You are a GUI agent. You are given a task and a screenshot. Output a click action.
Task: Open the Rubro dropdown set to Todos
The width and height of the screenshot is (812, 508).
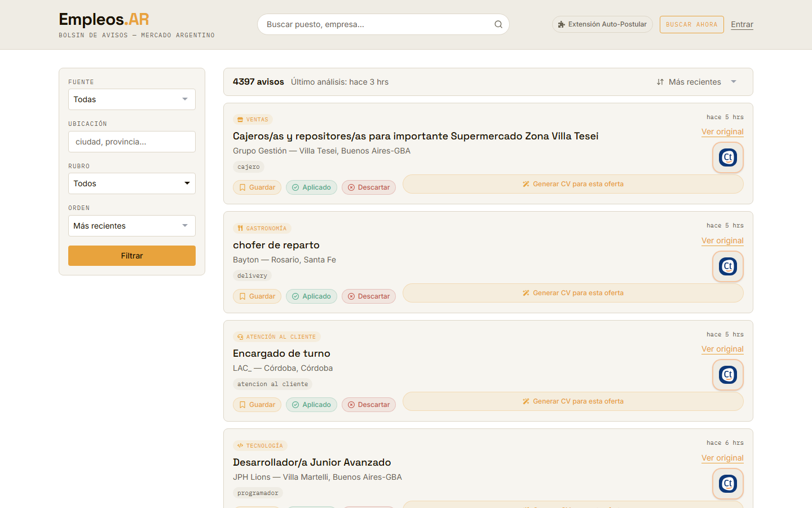(x=132, y=183)
